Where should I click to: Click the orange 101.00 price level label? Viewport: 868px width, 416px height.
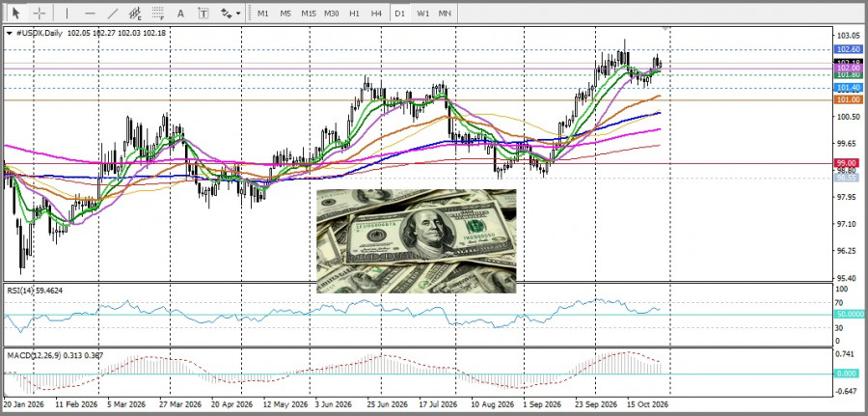point(848,99)
